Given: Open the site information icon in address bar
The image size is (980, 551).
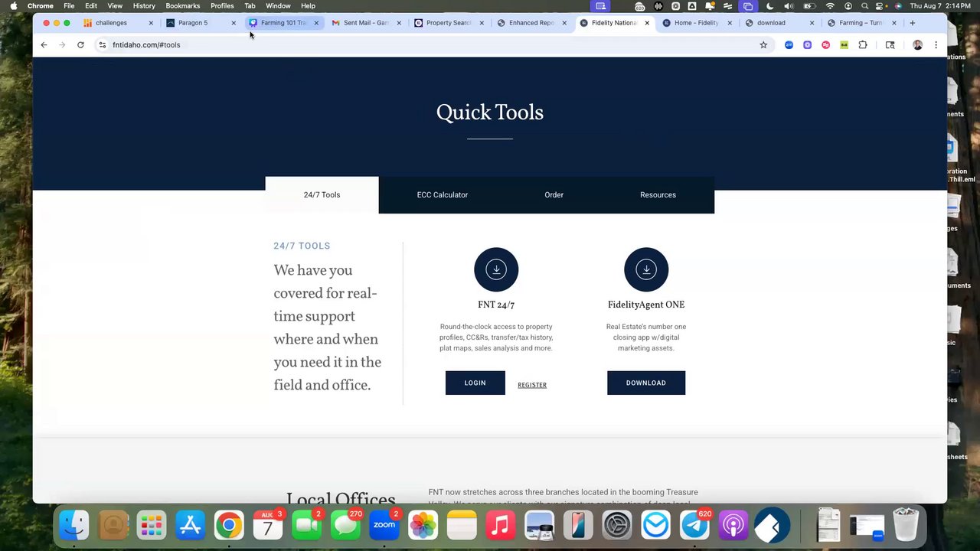Looking at the screenshot, I should [x=102, y=45].
